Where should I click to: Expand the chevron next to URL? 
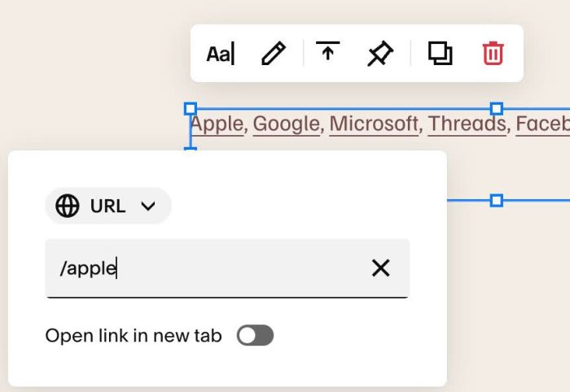click(148, 206)
